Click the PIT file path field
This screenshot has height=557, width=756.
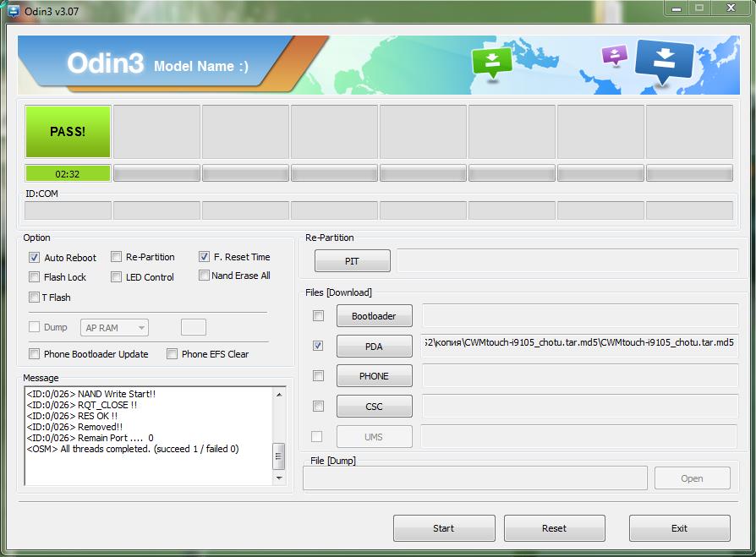567,260
